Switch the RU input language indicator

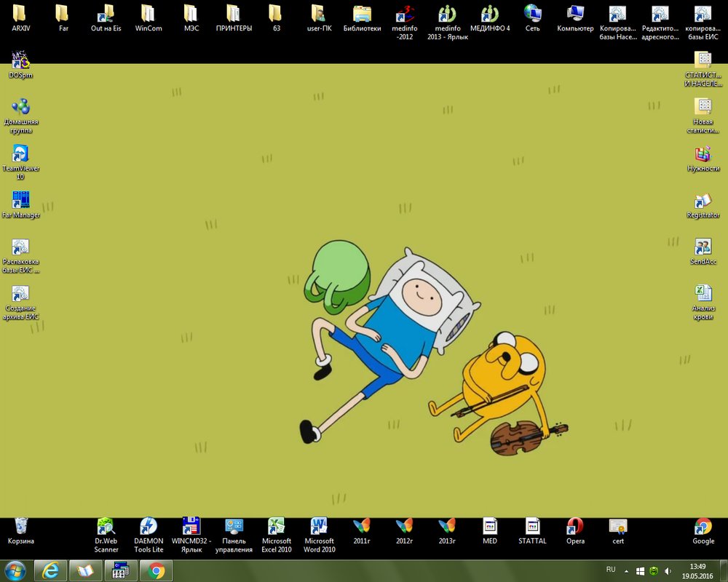point(611,570)
